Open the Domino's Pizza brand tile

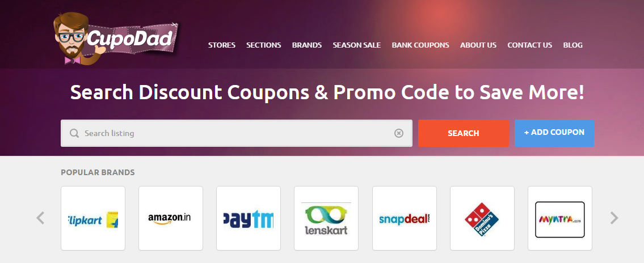(x=482, y=218)
